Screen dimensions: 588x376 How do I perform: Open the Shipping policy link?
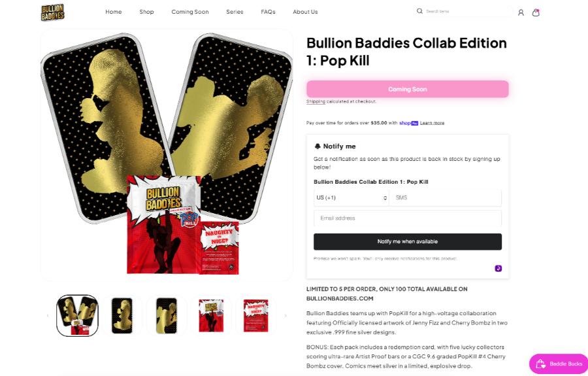click(x=316, y=102)
